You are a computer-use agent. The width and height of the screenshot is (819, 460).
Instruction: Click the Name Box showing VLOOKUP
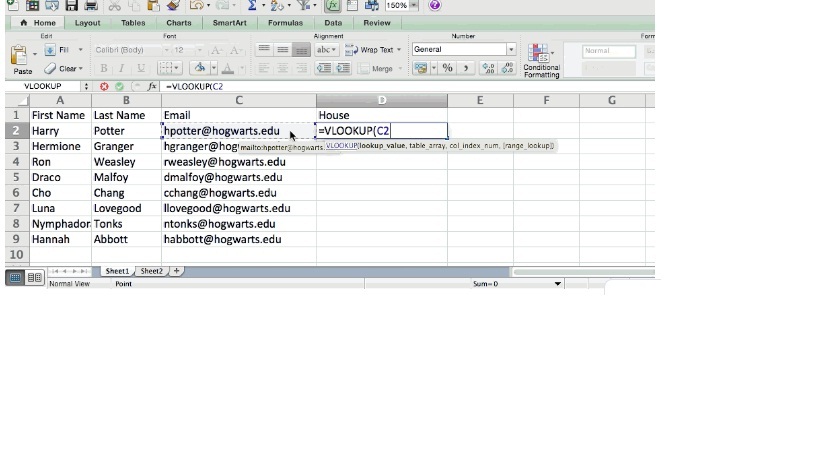[x=43, y=87]
